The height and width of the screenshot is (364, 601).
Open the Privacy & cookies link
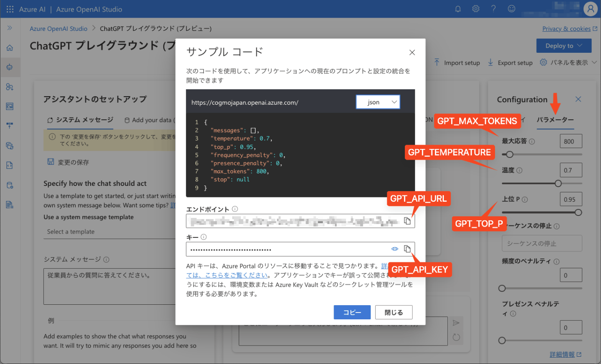click(570, 29)
